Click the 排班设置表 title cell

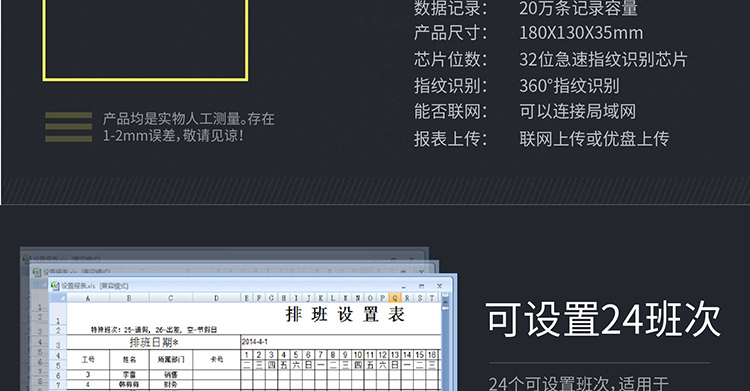[x=345, y=314]
